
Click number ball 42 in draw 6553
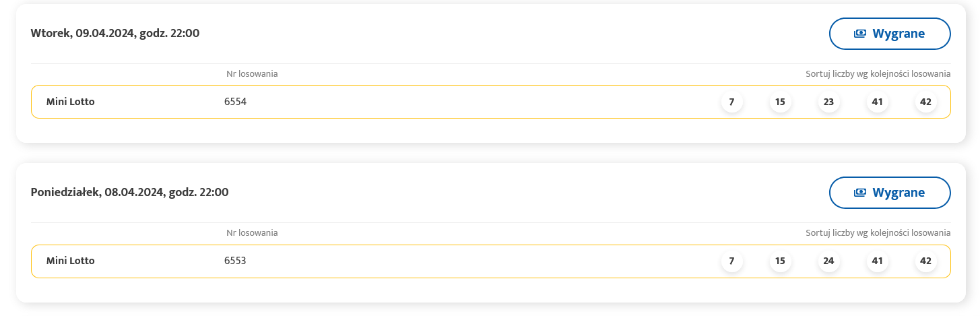pyautogui.click(x=925, y=261)
